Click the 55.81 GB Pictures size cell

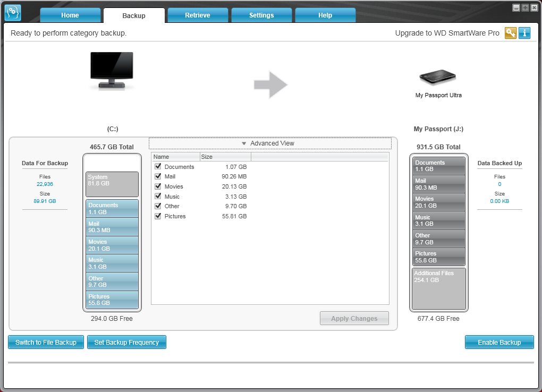tap(234, 216)
